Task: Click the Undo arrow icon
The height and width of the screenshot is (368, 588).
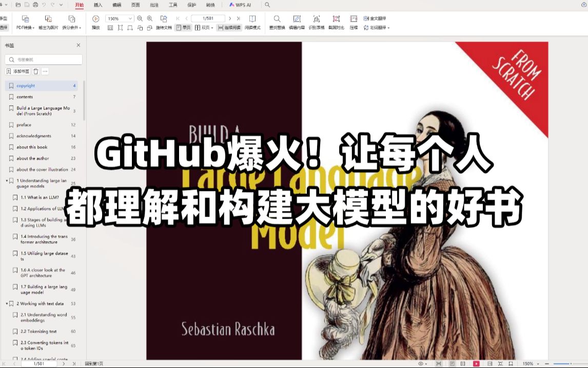Action: pos(44,5)
